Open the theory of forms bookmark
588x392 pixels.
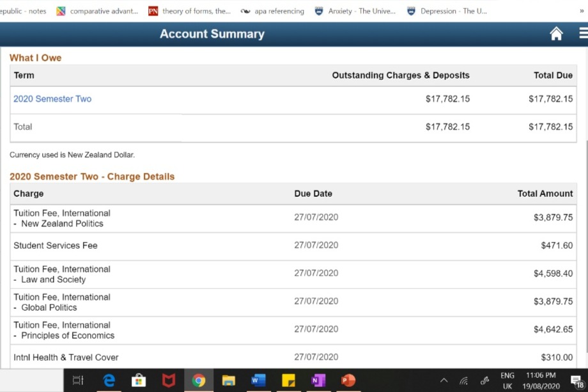coord(189,12)
